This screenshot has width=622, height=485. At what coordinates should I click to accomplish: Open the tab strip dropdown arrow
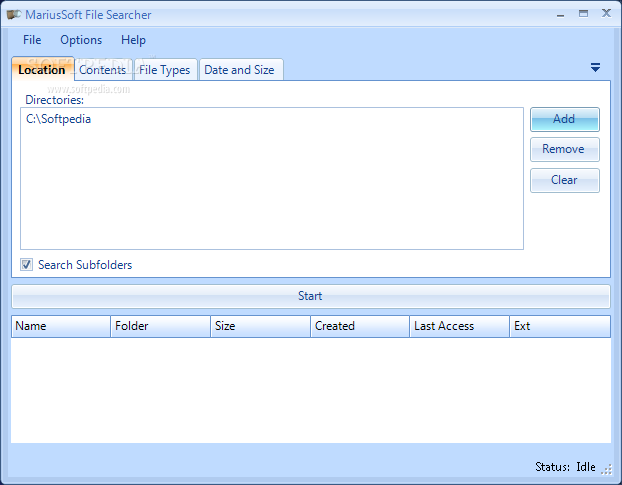tap(595, 67)
